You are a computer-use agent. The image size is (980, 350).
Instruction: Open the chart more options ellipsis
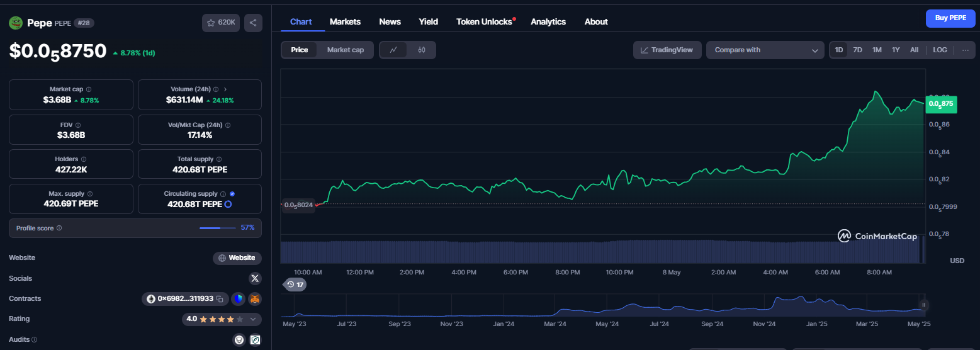coord(966,50)
